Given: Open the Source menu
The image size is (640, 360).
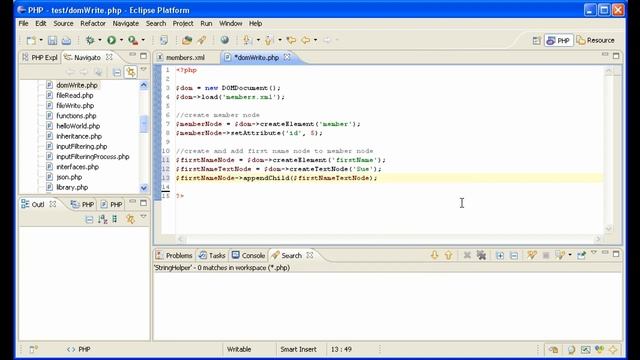Looking at the screenshot, I should [63, 23].
